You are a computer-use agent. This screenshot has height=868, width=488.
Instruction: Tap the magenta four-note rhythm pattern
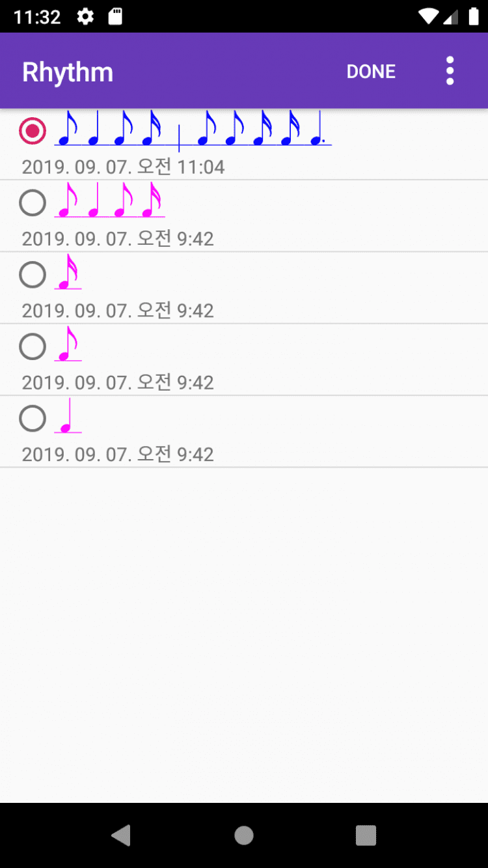[109, 201]
